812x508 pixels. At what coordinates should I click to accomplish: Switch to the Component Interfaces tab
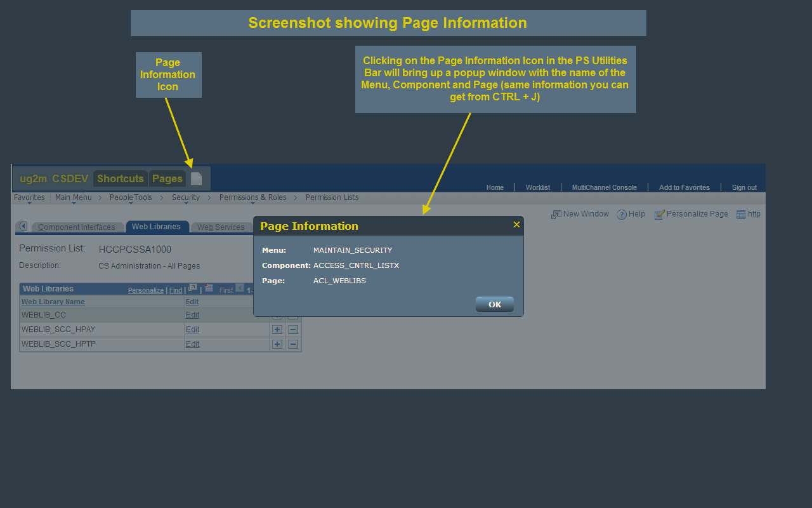(x=77, y=227)
